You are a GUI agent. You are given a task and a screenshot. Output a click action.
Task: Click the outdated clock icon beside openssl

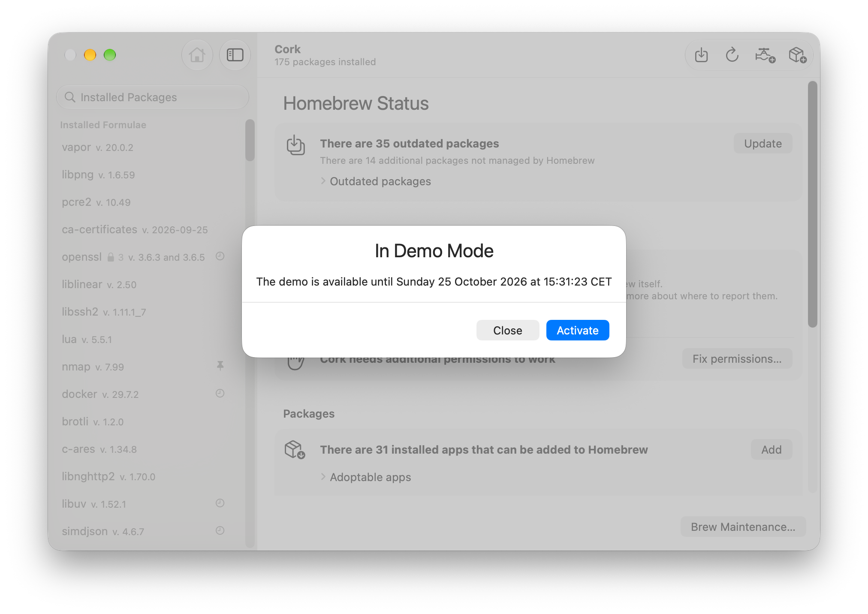220,256
